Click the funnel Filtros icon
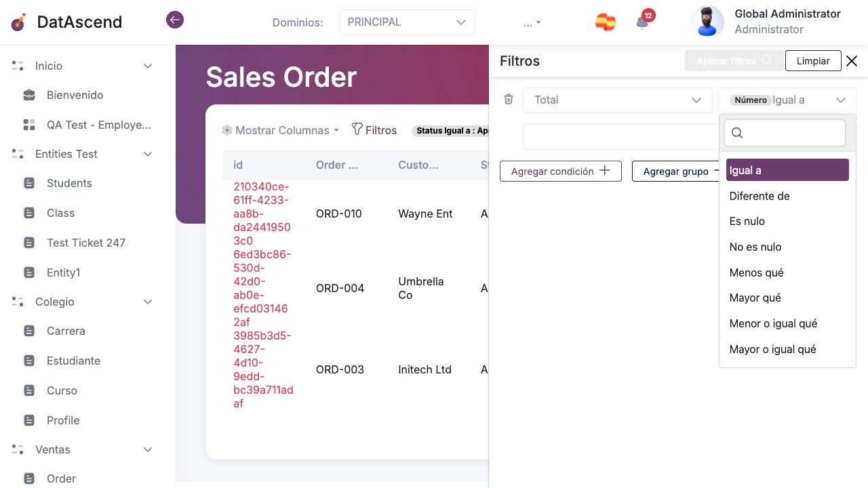Viewport: 868px width, 488px height. pyautogui.click(x=357, y=129)
